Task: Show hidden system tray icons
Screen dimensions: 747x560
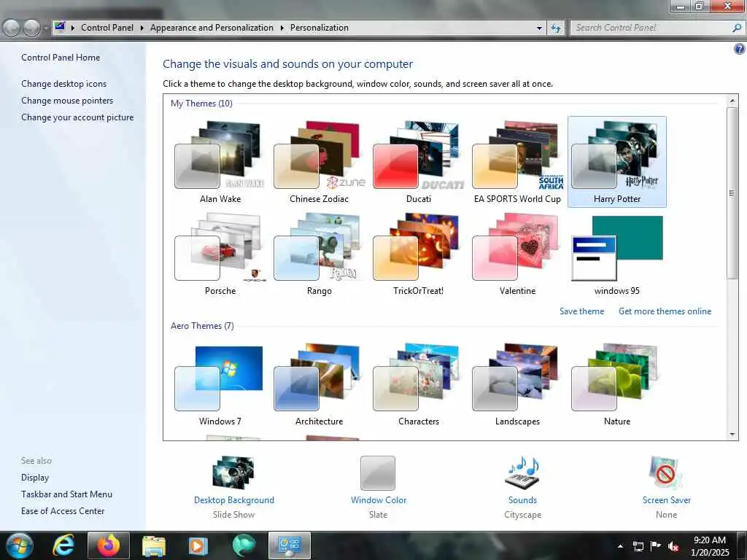Action: click(620, 546)
